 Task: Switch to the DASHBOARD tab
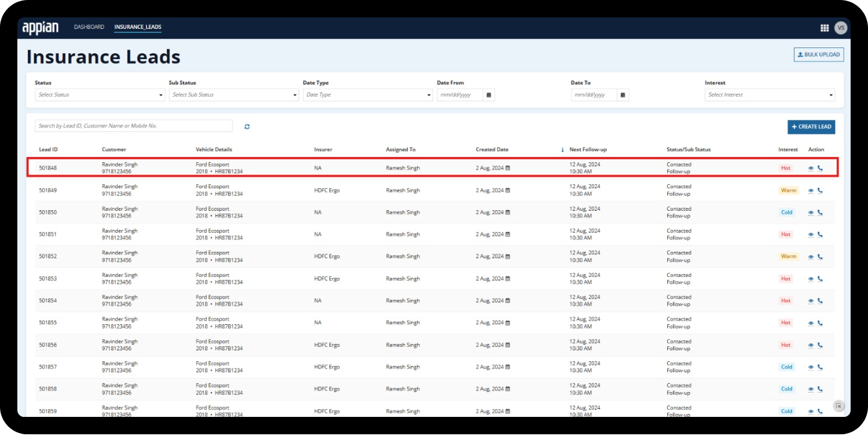[89, 27]
